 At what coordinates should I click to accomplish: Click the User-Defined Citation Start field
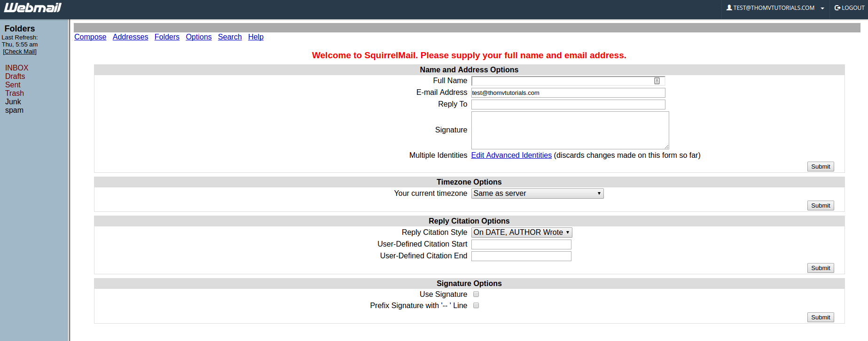coord(521,244)
